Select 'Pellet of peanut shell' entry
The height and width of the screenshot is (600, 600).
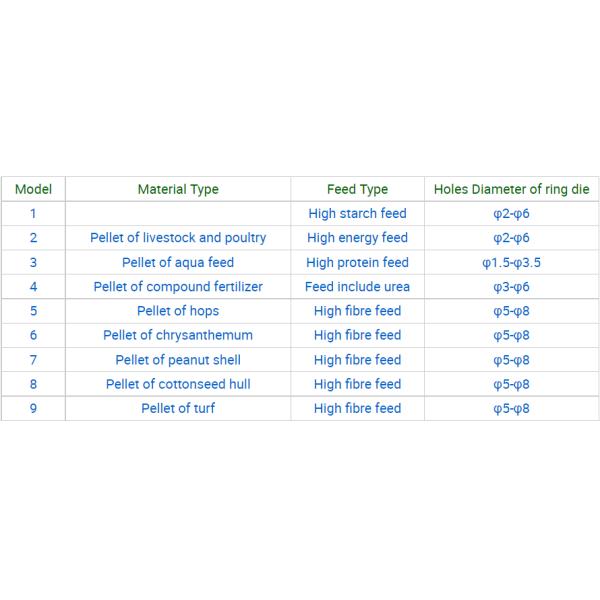(x=178, y=360)
